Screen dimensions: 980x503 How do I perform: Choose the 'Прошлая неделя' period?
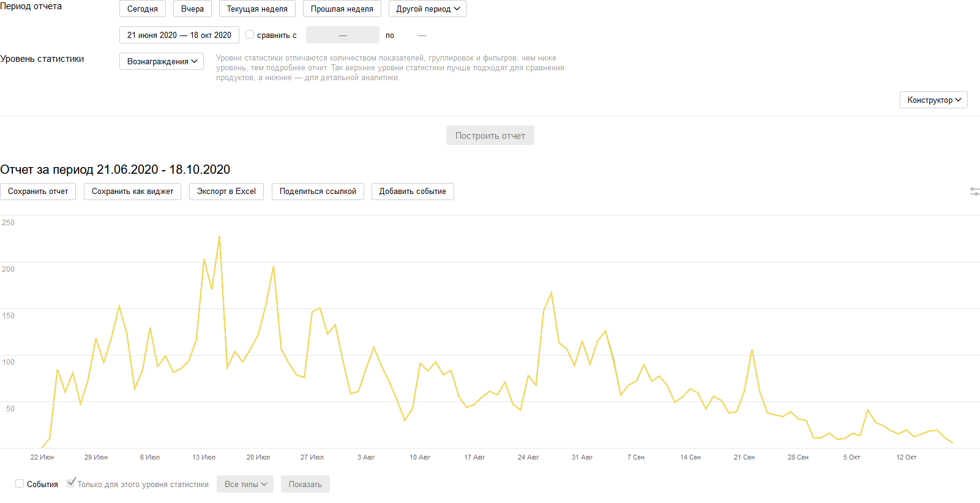coord(342,9)
